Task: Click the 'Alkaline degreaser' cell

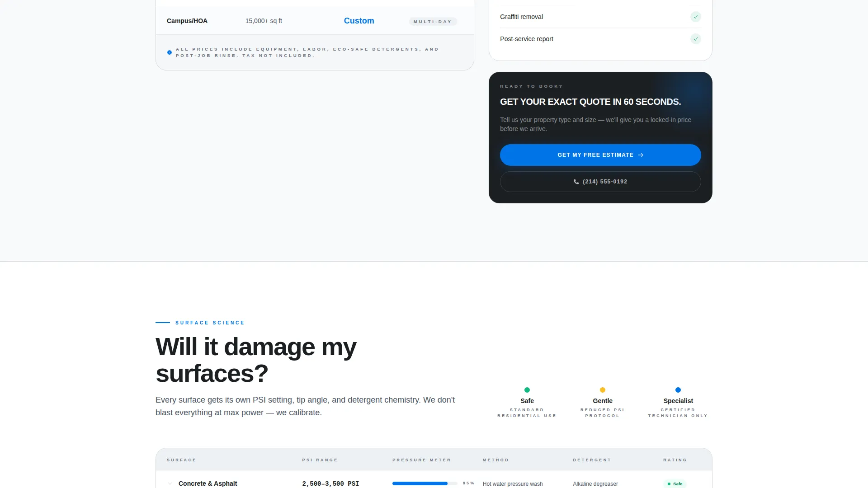Action: click(x=595, y=484)
